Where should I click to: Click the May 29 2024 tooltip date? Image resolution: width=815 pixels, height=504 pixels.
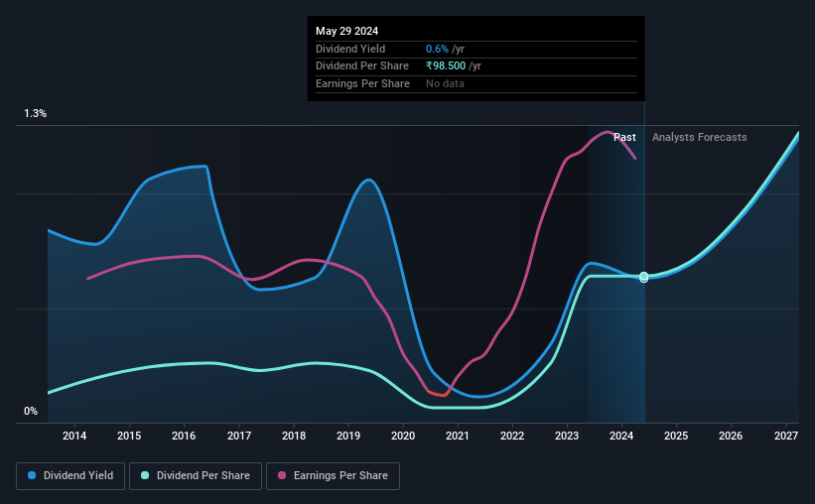pyautogui.click(x=346, y=31)
